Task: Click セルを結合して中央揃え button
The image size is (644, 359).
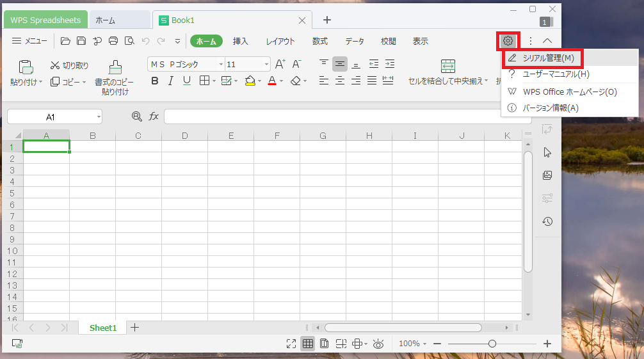Action: [x=447, y=72]
